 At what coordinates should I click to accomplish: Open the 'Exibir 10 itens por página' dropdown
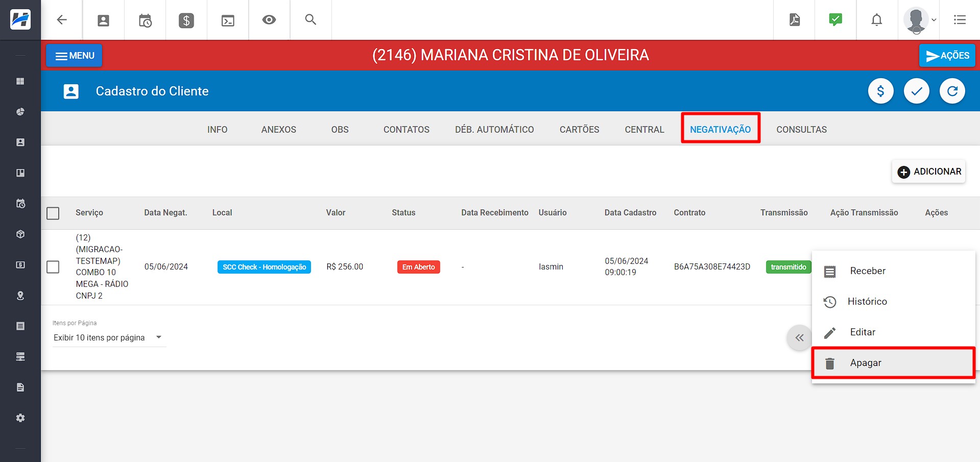pyautogui.click(x=108, y=337)
